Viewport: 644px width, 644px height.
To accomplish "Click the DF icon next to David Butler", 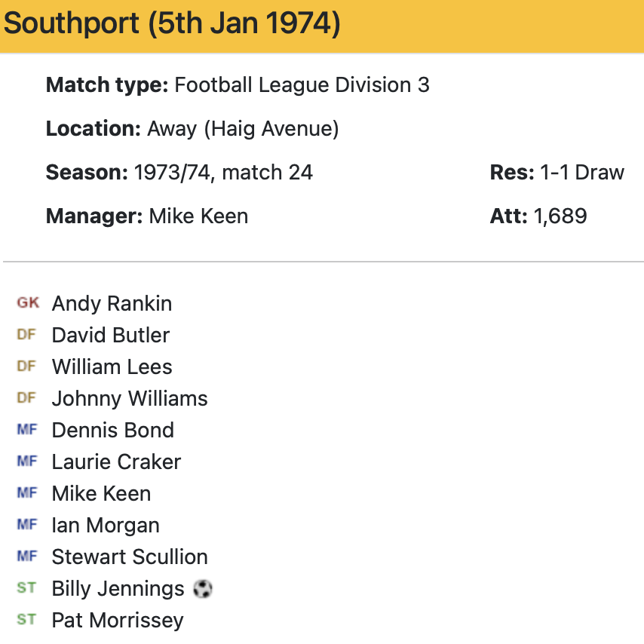I will coord(26,335).
